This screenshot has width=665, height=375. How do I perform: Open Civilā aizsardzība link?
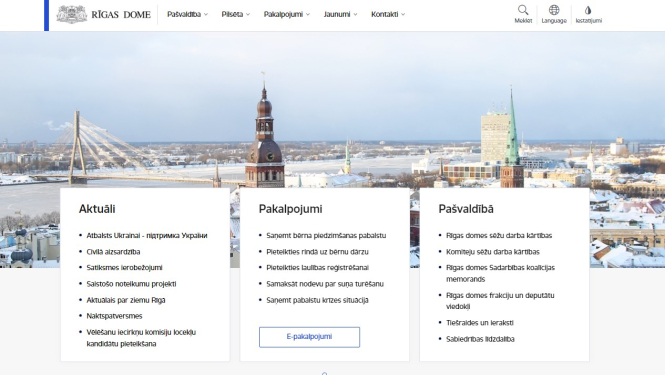tap(113, 252)
